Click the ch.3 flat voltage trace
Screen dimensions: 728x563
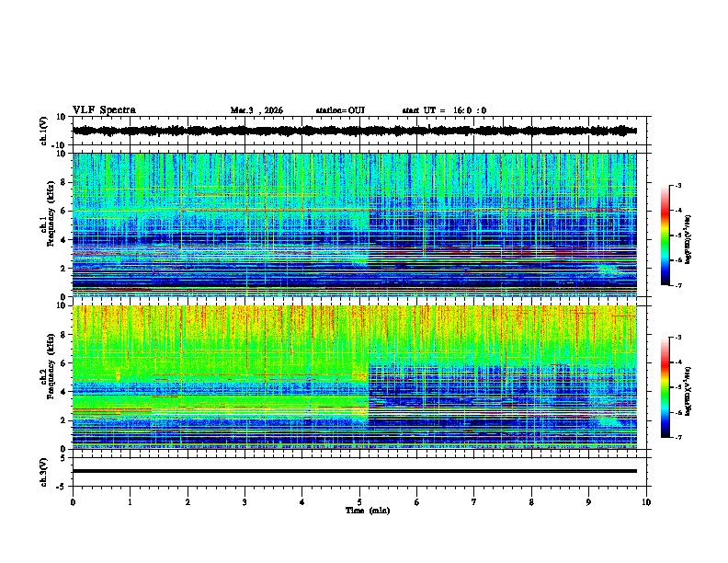pos(355,471)
